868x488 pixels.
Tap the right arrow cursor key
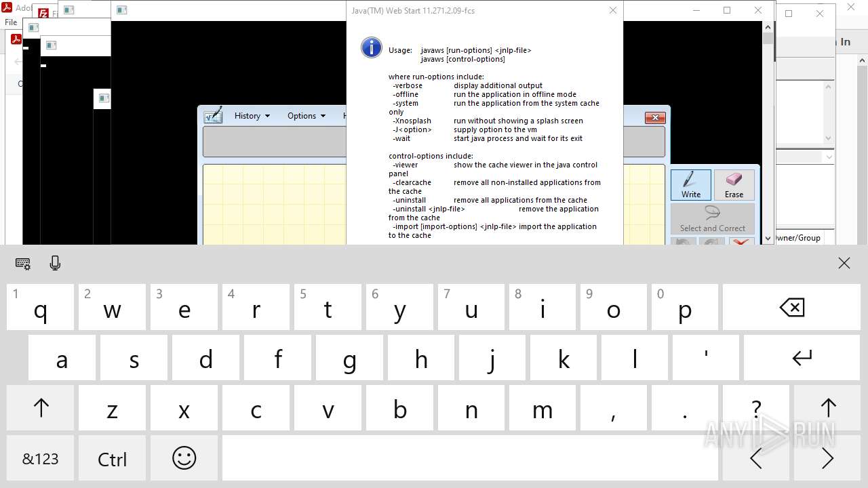(827, 459)
